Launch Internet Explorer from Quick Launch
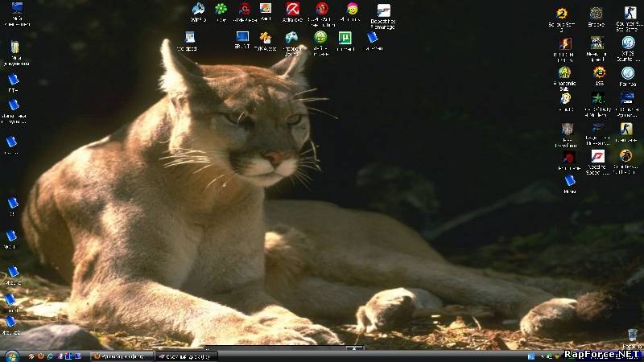 point(50,356)
